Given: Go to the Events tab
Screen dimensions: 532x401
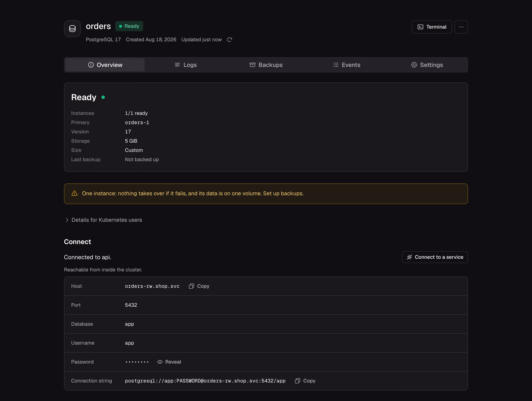Looking at the screenshot, I should point(346,65).
